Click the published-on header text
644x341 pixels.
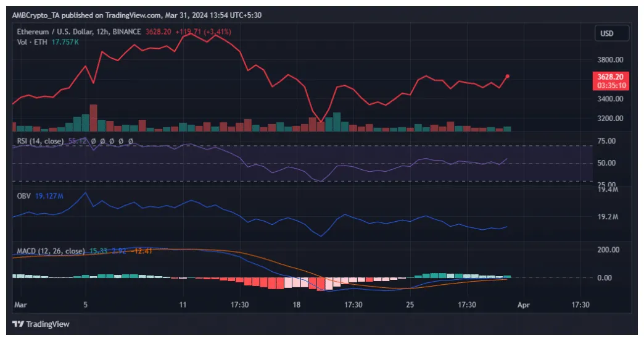point(137,15)
